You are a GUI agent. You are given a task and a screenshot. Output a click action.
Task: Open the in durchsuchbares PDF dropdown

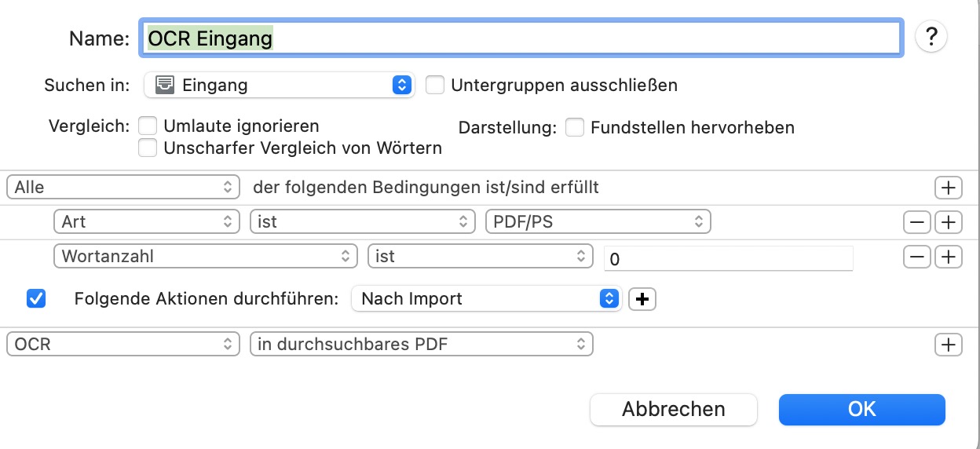[x=422, y=344]
